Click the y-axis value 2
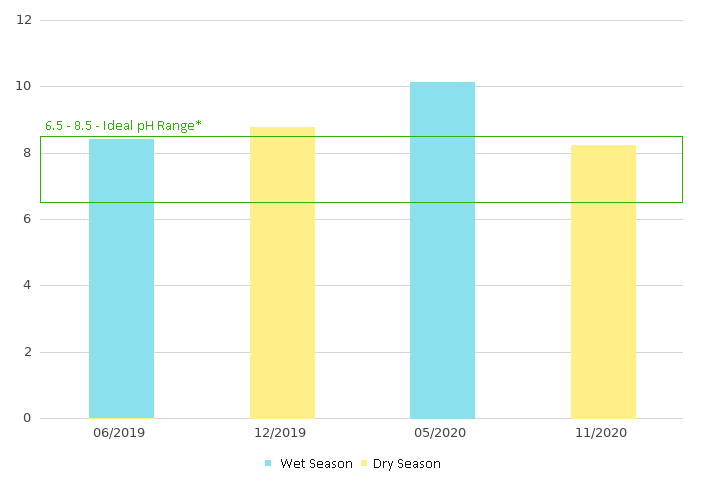Viewport: 702px width, 498px height. point(27,352)
